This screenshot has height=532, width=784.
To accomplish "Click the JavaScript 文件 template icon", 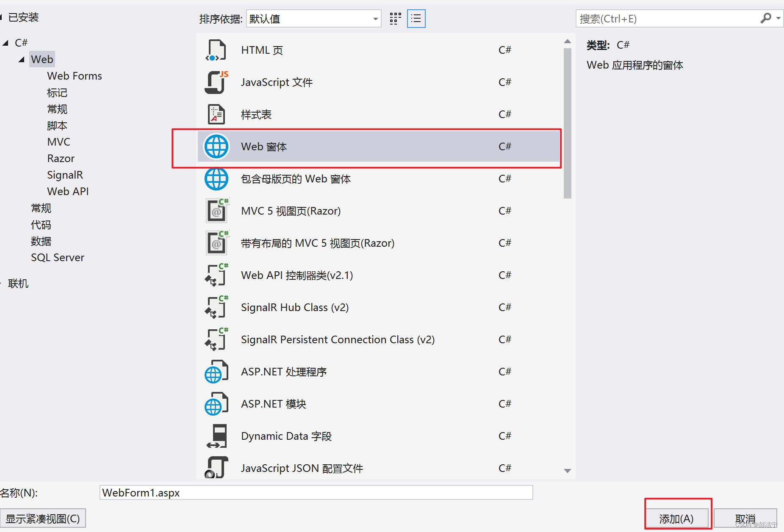I will point(216,82).
